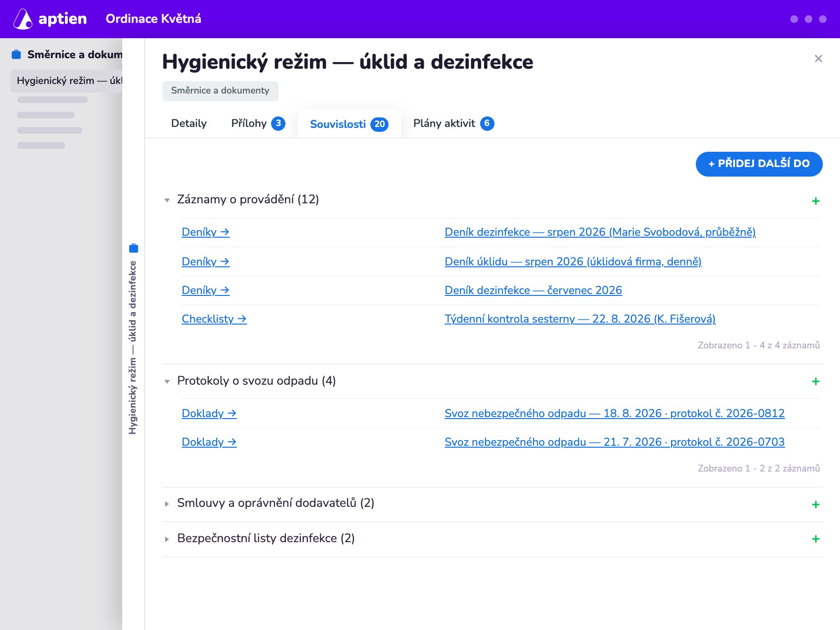Follow Doklady link in 21. 7. 2026 row

209,442
